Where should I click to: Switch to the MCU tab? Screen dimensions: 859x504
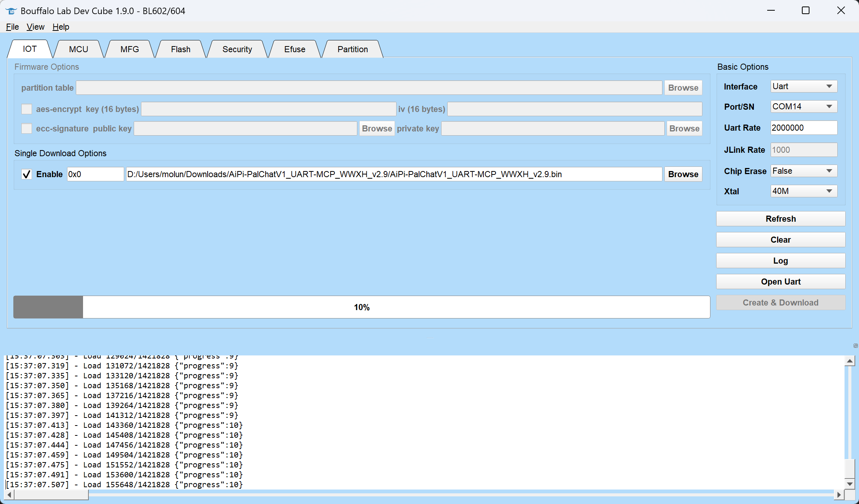click(x=78, y=49)
